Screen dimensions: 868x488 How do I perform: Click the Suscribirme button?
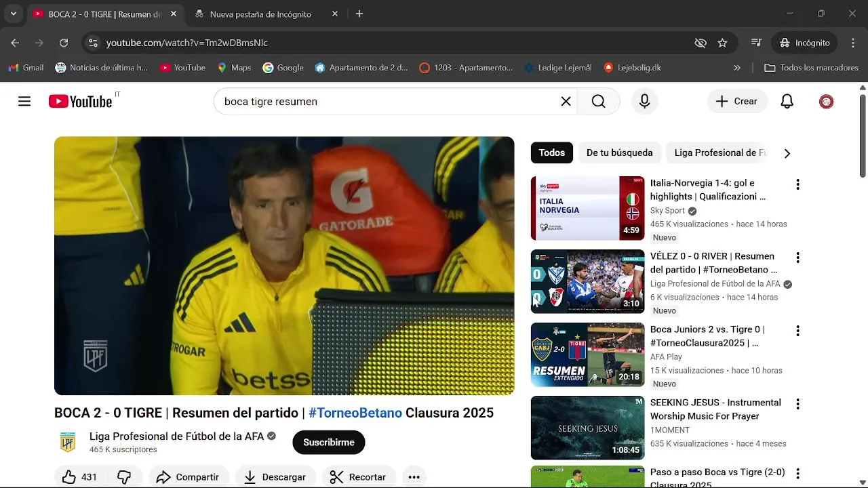(329, 443)
